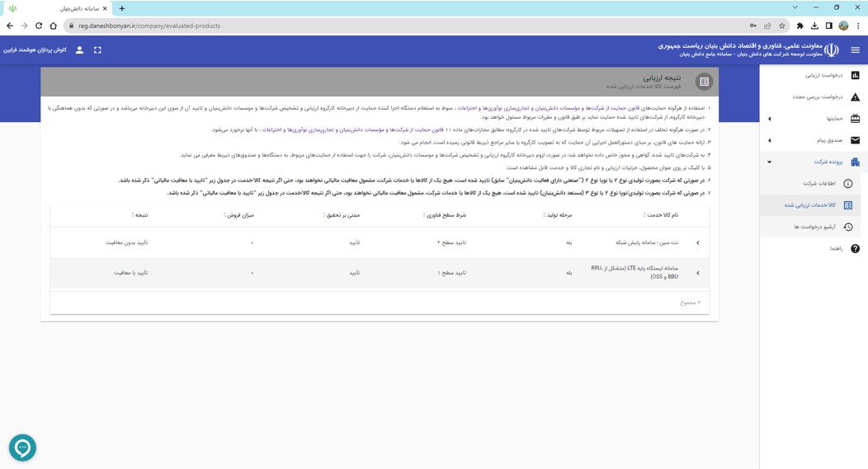
Task: Close the سامانه دانش‌بنیان tab
Action: click(x=105, y=8)
